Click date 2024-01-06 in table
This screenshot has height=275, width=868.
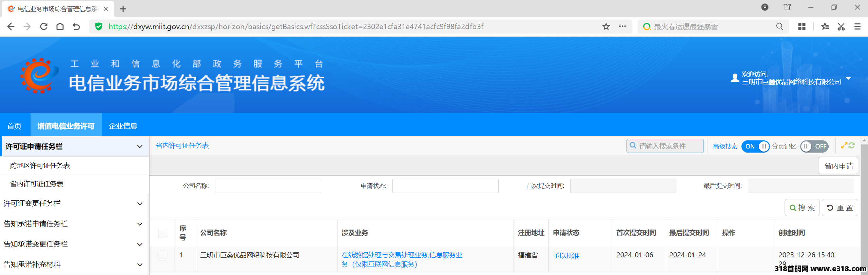click(635, 255)
